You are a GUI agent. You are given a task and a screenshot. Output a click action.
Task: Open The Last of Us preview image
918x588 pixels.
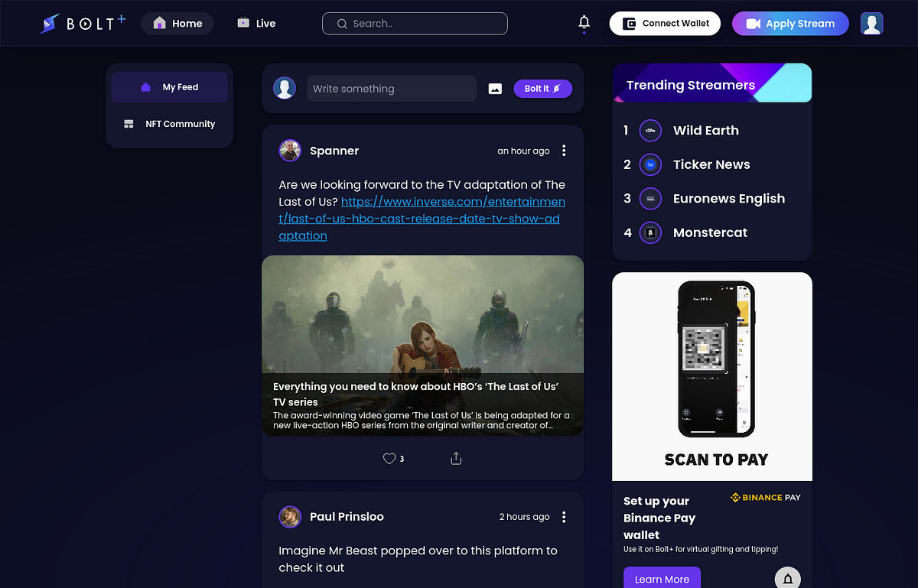[x=422, y=346]
